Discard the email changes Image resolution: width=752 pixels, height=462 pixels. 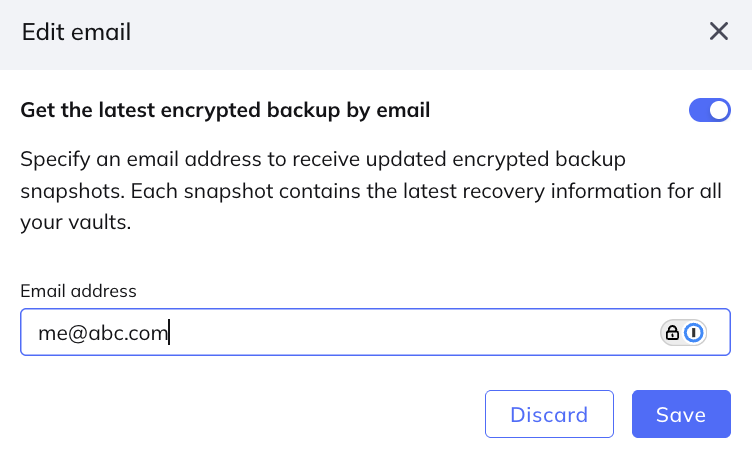[548, 414]
